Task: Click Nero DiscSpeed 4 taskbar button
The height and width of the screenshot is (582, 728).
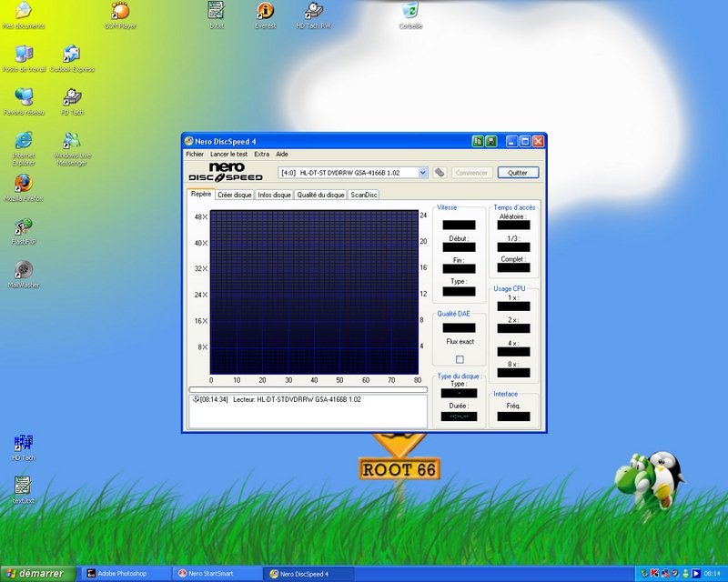Action: [308, 574]
